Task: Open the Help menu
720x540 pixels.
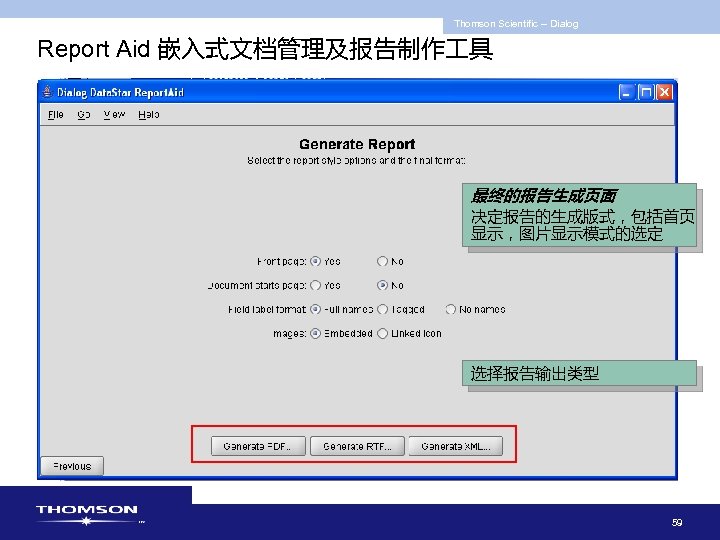Action: coord(149,114)
